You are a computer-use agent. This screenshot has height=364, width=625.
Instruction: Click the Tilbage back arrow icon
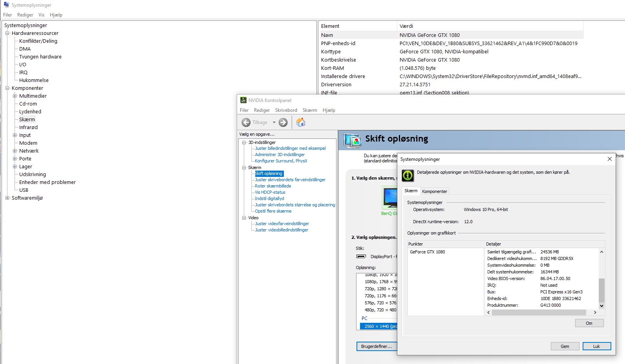(x=246, y=122)
